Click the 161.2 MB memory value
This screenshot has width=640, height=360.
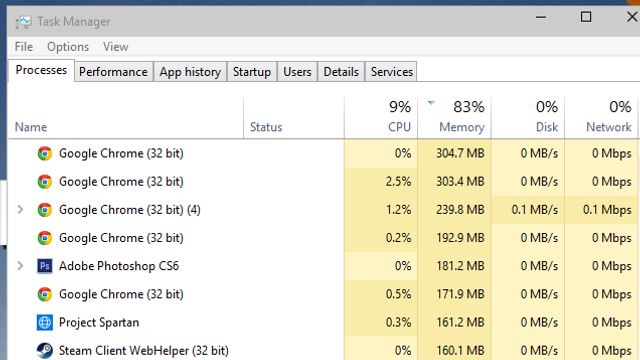(x=460, y=322)
